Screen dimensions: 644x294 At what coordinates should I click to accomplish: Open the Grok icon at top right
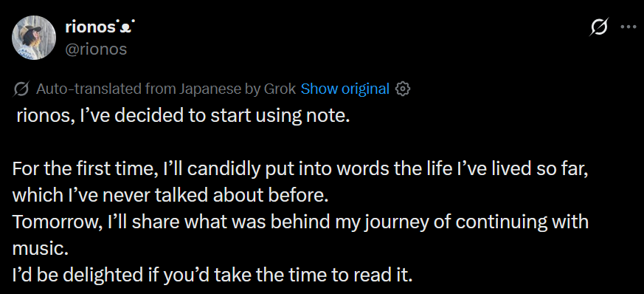598,27
